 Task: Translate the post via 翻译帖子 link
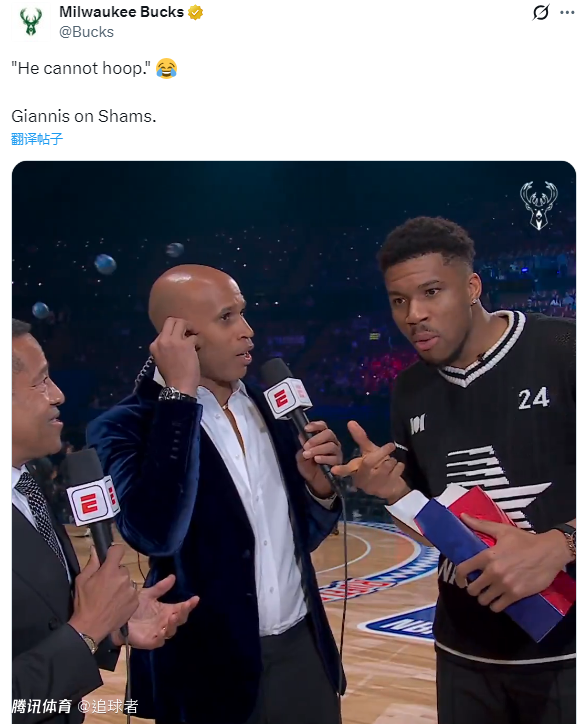pyautogui.click(x=37, y=139)
